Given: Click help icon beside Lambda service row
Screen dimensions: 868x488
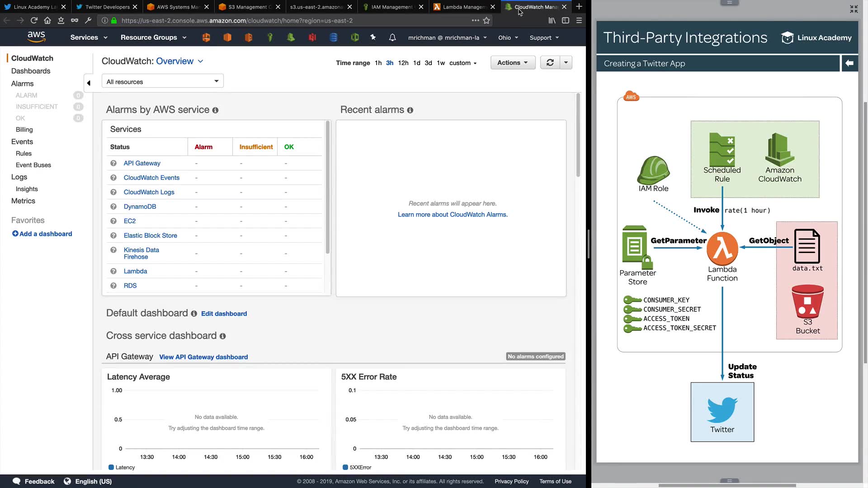Looking at the screenshot, I should [x=113, y=271].
